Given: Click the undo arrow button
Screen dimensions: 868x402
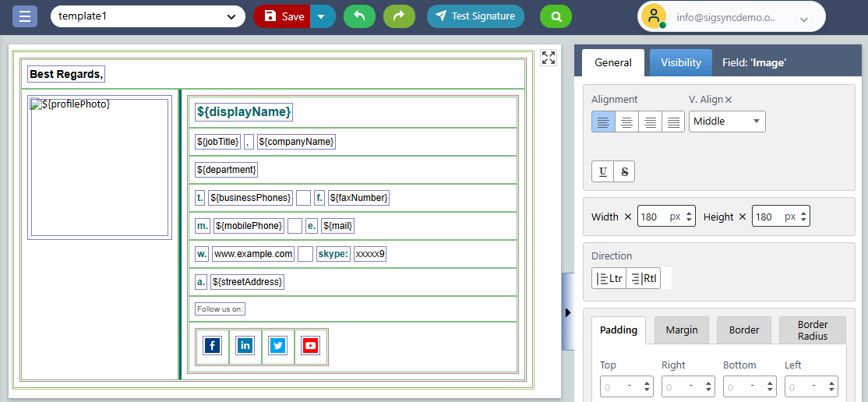Looking at the screenshot, I should [x=359, y=16].
